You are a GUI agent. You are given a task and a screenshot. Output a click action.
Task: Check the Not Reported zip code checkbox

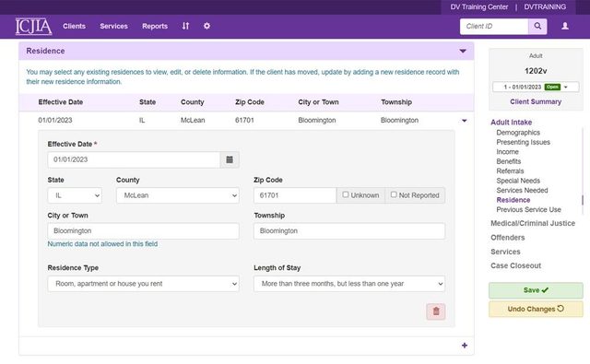point(394,194)
